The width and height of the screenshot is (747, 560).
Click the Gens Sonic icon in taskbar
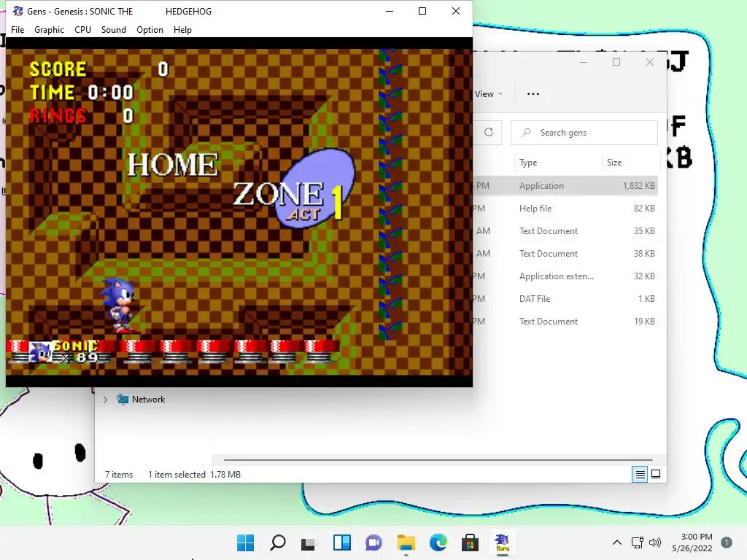tap(502, 542)
